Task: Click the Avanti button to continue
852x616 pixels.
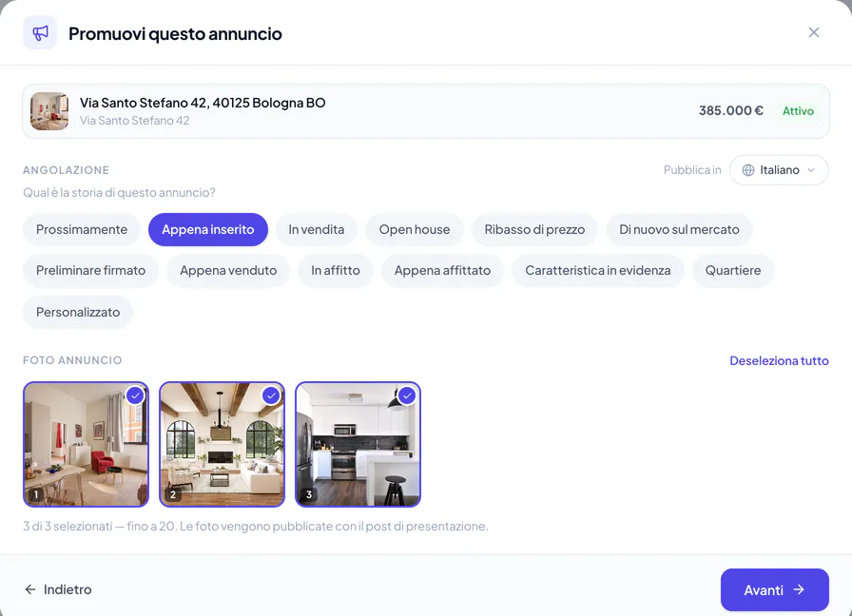Action: pyautogui.click(x=774, y=590)
